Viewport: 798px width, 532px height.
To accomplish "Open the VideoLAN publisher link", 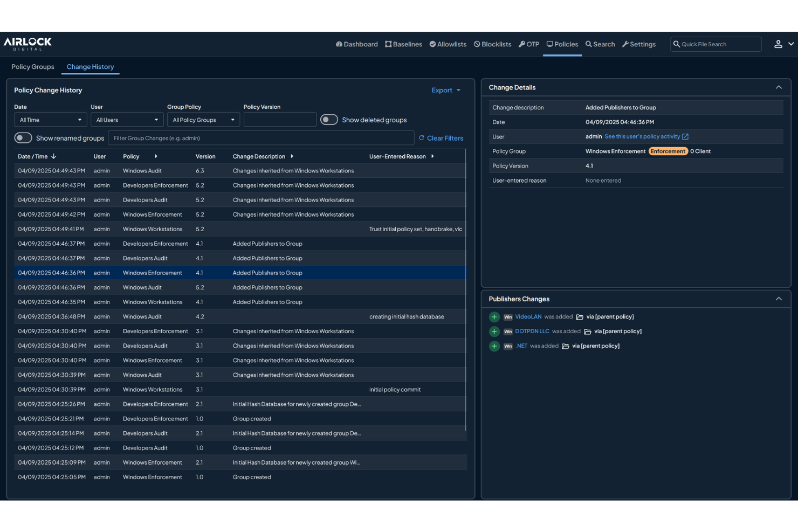I will (528, 316).
